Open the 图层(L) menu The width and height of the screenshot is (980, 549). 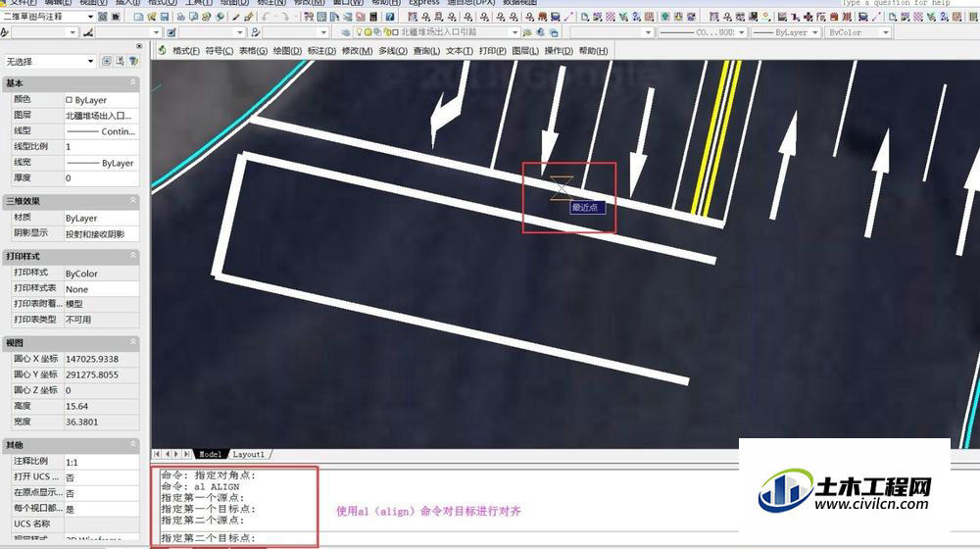525,51
